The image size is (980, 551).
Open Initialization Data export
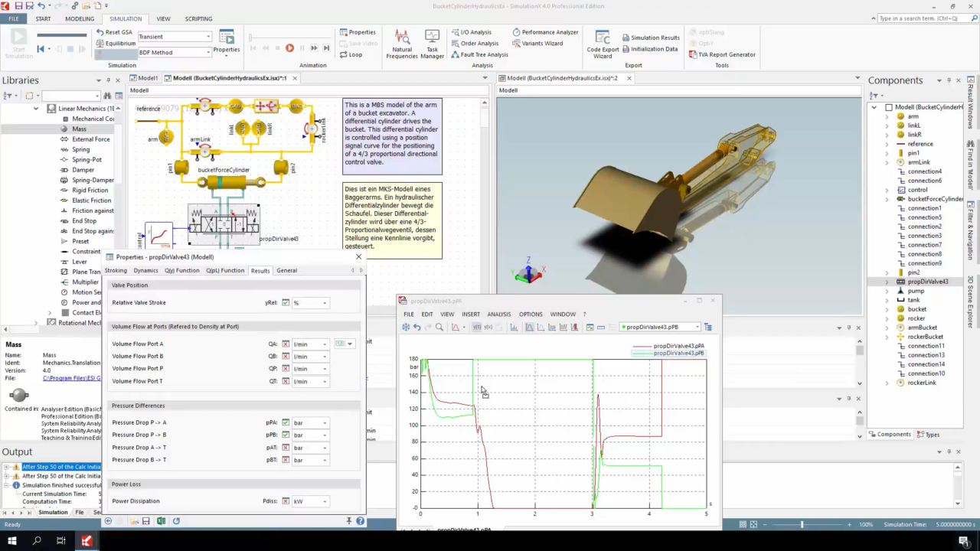click(x=649, y=48)
